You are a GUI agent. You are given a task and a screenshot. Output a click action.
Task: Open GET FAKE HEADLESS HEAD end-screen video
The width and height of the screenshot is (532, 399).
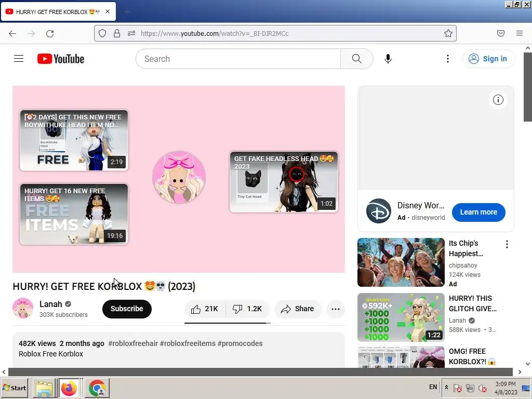[x=284, y=182]
